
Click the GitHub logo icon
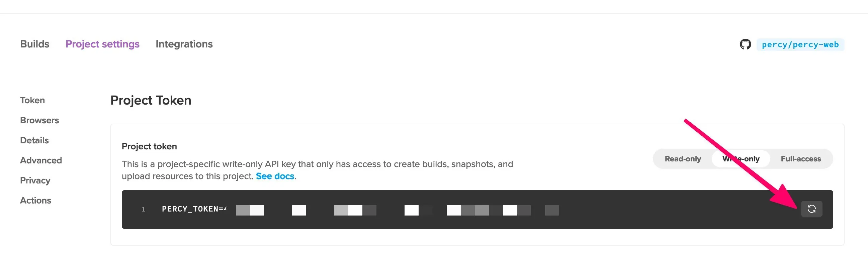[x=745, y=44]
